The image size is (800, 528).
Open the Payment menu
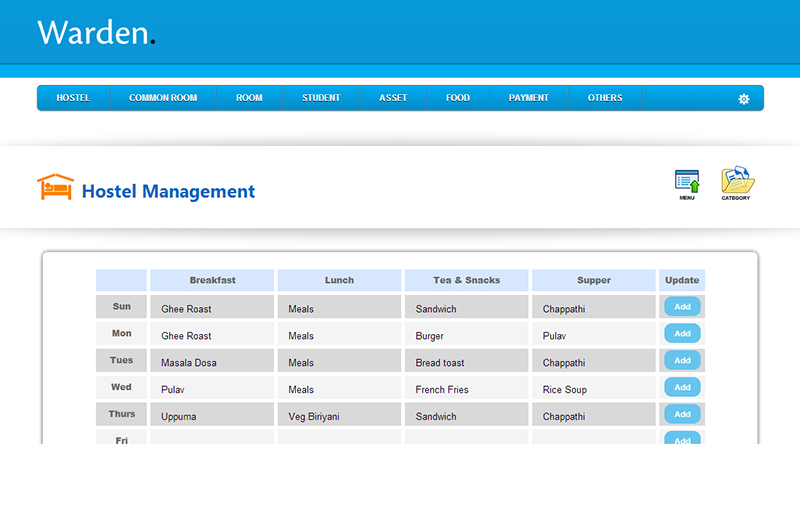pos(528,98)
